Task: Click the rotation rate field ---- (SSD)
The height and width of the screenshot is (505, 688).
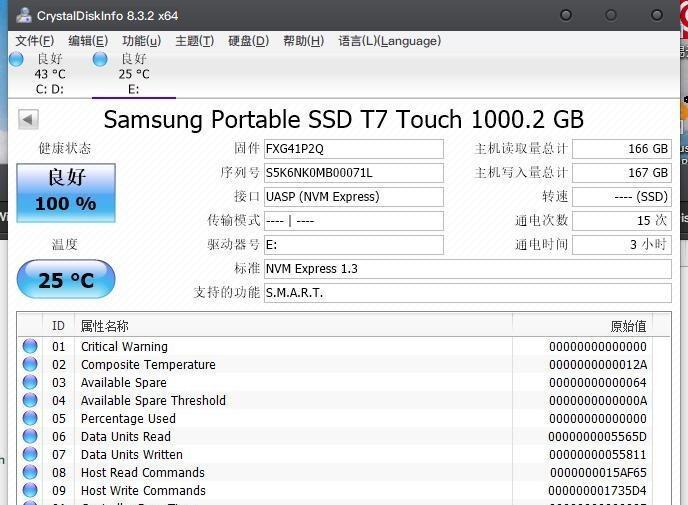Action: point(622,197)
